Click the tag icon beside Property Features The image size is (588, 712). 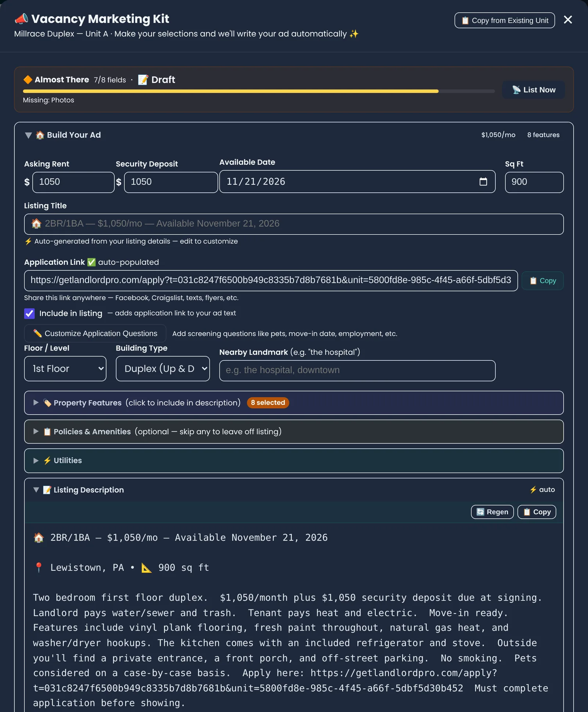(x=47, y=403)
